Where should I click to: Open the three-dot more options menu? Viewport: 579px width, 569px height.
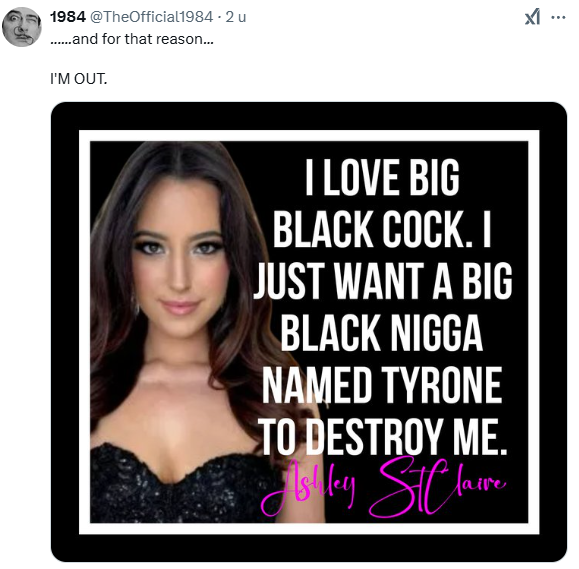(558, 17)
